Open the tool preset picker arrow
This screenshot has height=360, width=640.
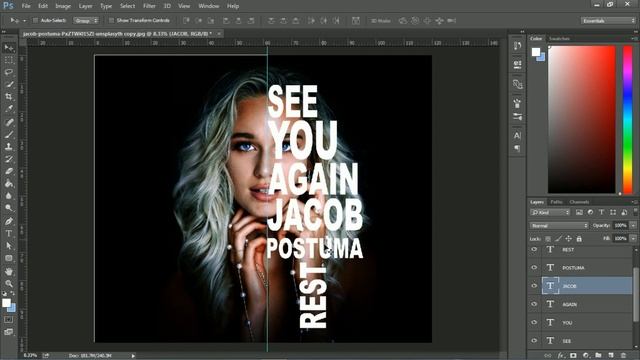point(24,20)
